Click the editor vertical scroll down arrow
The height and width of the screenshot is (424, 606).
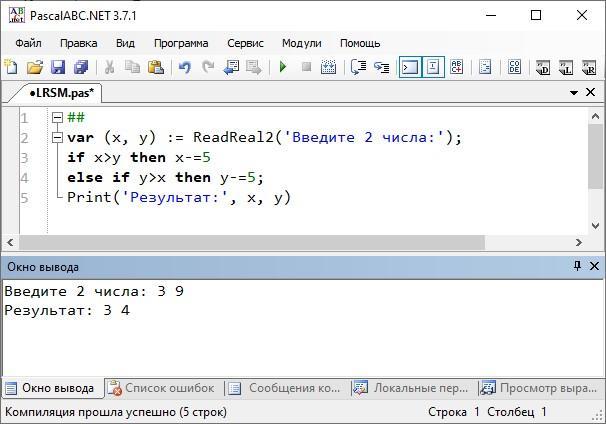pos(595,226)
